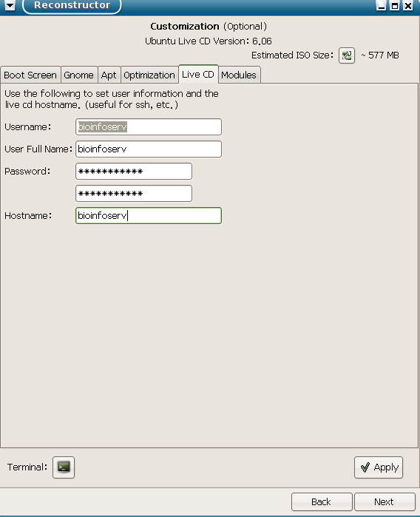
Task: Show the Modules tab
Action: coord(239,75)
